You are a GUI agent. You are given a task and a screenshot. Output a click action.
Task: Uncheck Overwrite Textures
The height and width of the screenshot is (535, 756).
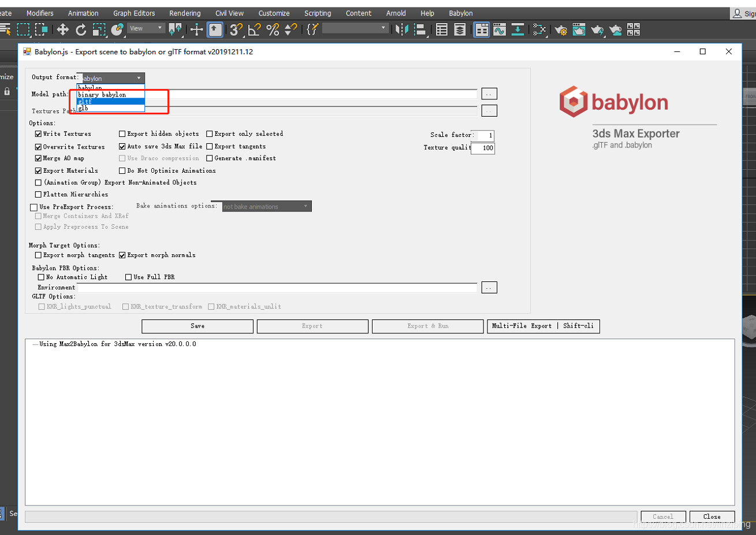38,147
